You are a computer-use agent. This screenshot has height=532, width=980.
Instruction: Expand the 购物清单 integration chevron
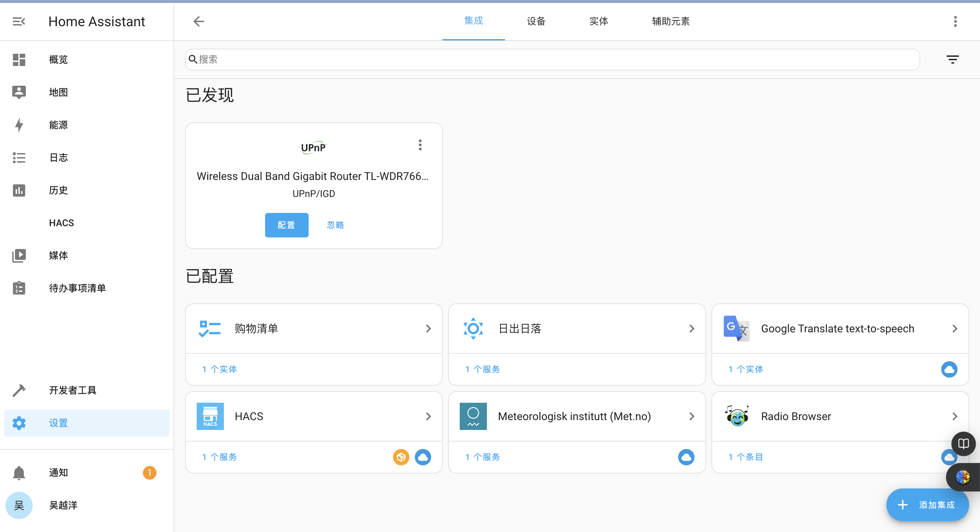[428, 329]
